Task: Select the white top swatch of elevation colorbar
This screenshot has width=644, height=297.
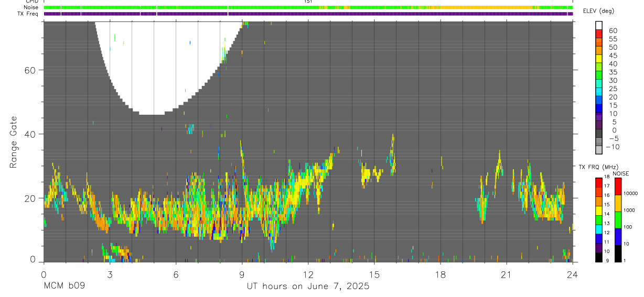Action: 599,26
